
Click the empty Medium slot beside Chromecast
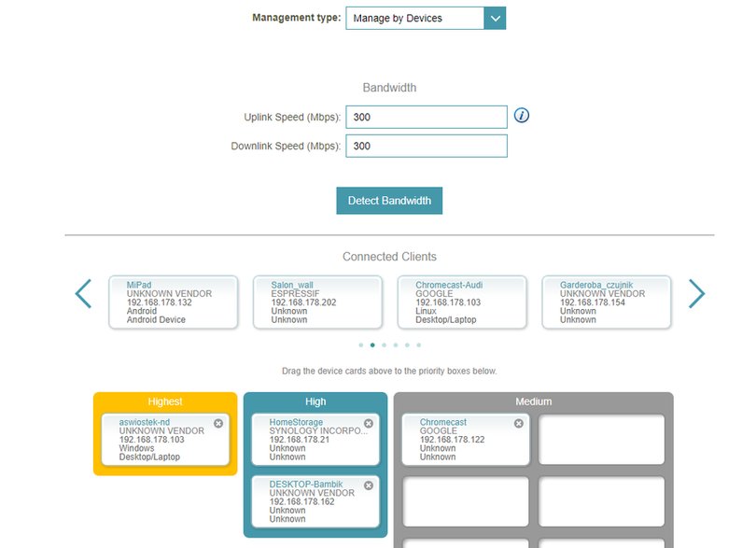point(601,440)
